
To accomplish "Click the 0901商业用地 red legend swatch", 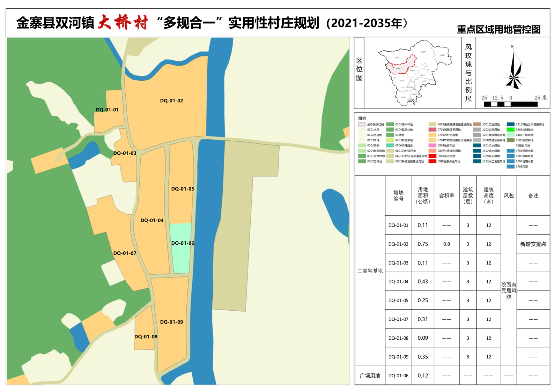I will point(432,156).
